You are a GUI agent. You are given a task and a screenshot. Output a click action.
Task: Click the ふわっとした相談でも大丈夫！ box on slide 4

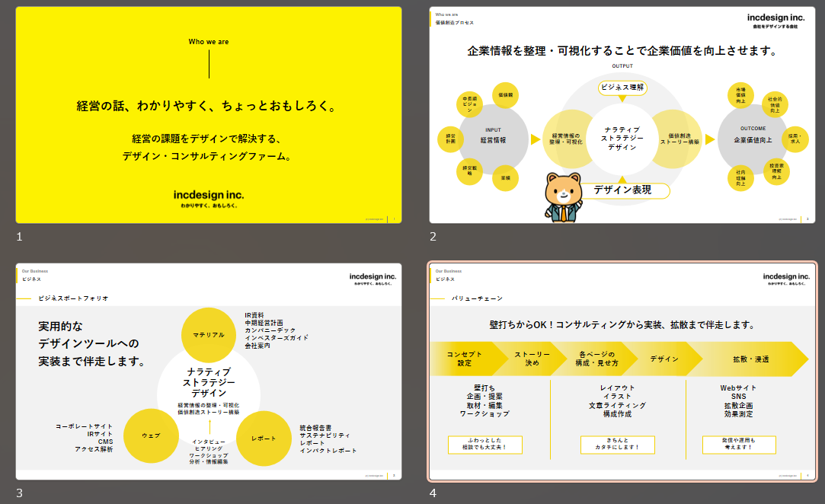487,445
